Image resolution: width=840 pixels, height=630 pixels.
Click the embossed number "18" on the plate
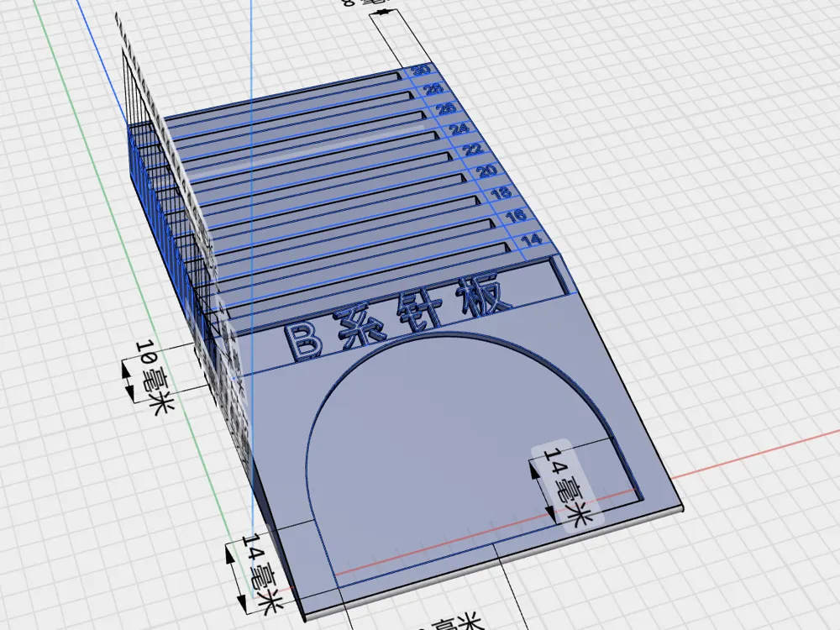501,193
